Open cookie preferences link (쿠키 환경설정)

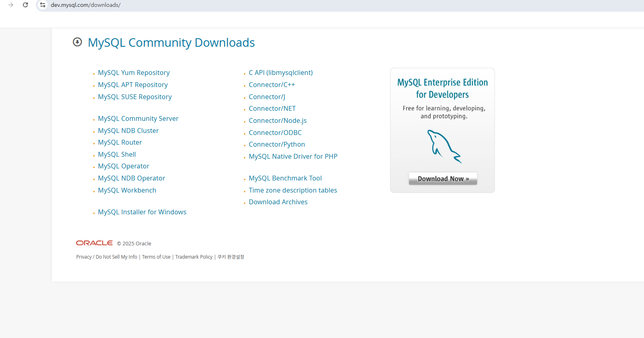pos(231,257)
